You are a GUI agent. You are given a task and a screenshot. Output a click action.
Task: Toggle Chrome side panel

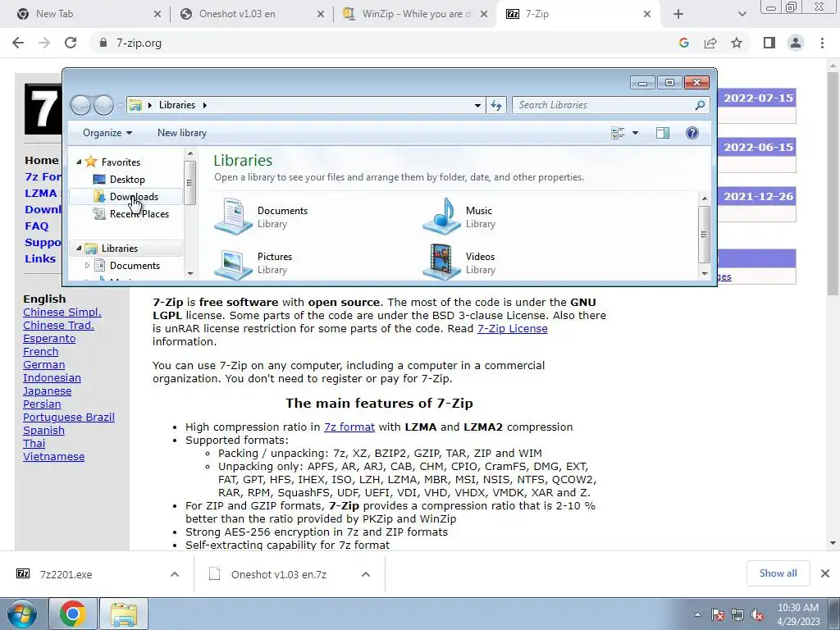click(769, 43)
